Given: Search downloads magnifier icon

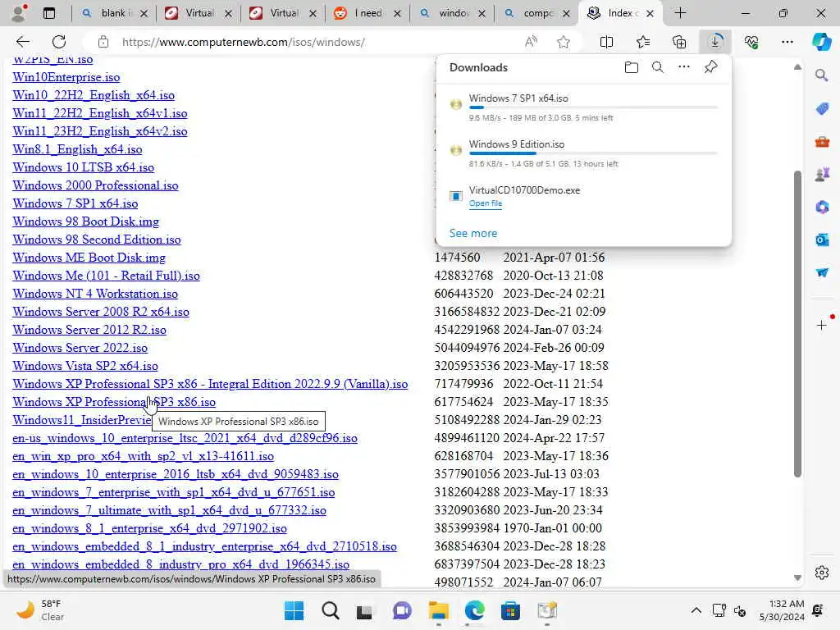Looking at the screenshot, I should [x=658, y=67].
